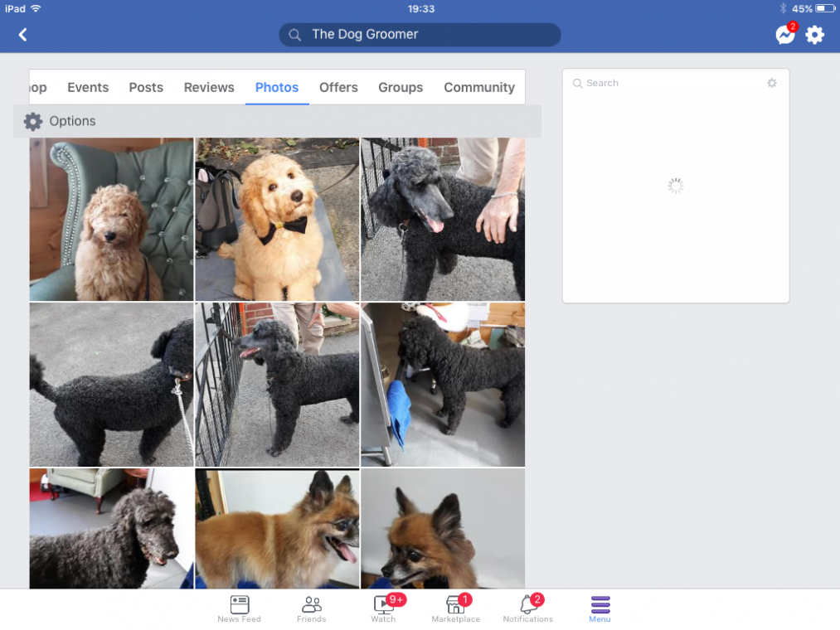Screen dimensions: 840x630
Task: Open the Reviews tab
Action: click(x=209, y=87)
